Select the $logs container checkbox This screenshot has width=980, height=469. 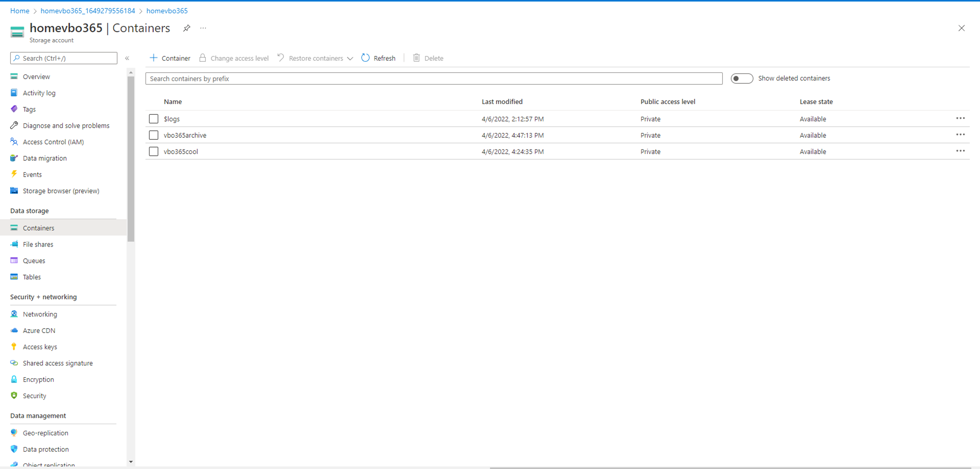(154, 119)
